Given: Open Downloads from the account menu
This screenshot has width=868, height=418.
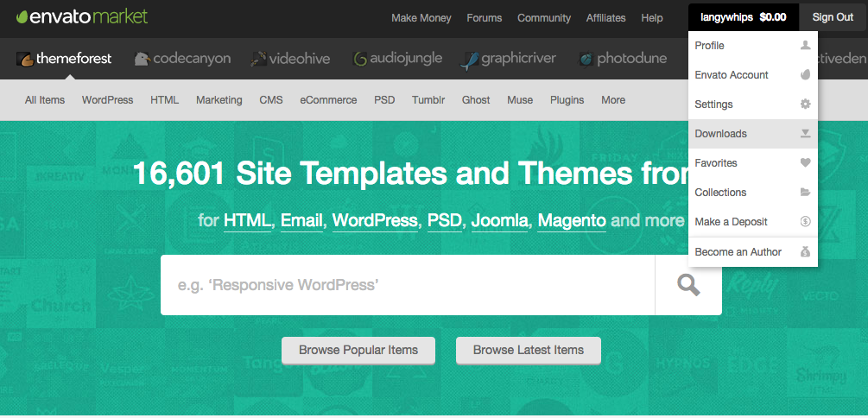Looking at the screenshot, I should click(x=753, y=133).
